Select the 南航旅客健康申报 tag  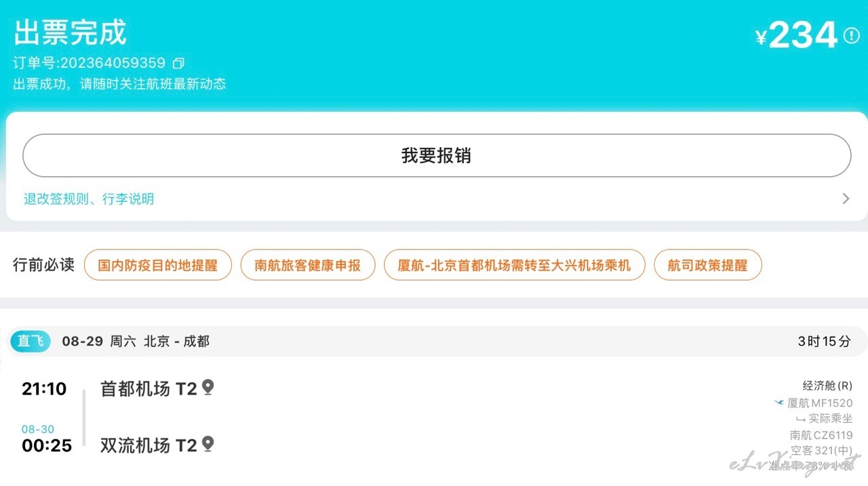[308, 265]
